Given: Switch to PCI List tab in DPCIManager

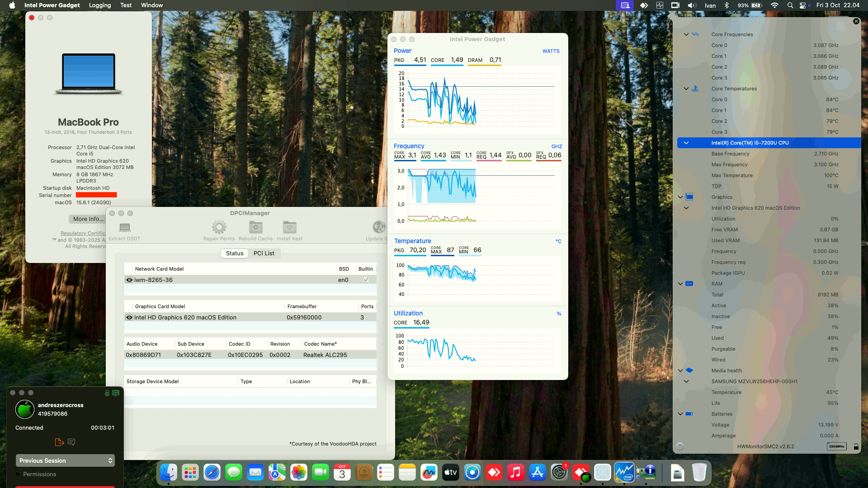Looking at the screenshot, I should [264, 253].
